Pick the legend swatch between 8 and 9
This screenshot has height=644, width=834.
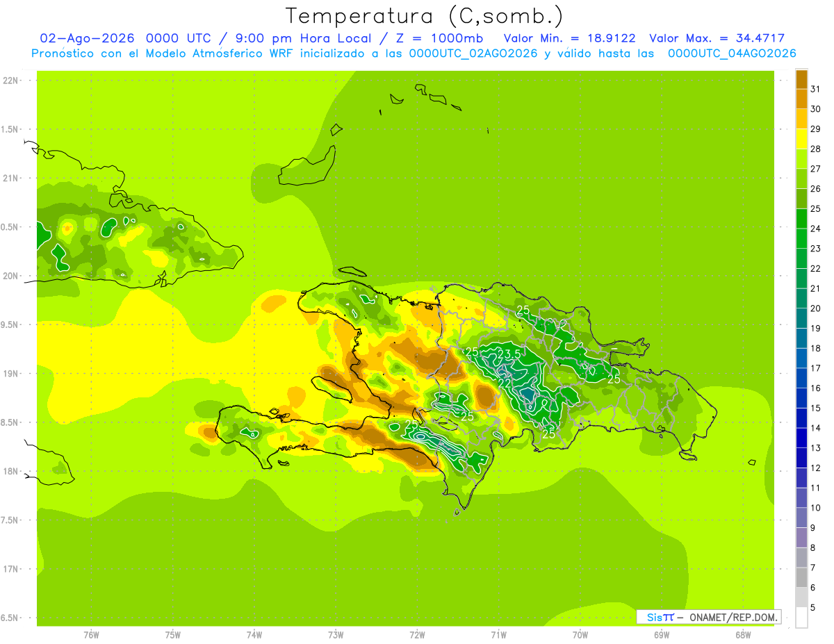pos(801,538)
